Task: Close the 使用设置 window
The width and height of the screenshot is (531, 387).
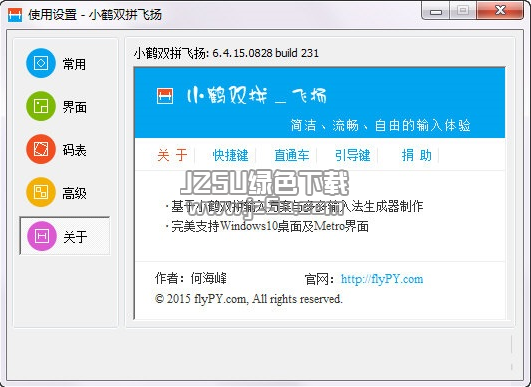Action: [500, 11]
